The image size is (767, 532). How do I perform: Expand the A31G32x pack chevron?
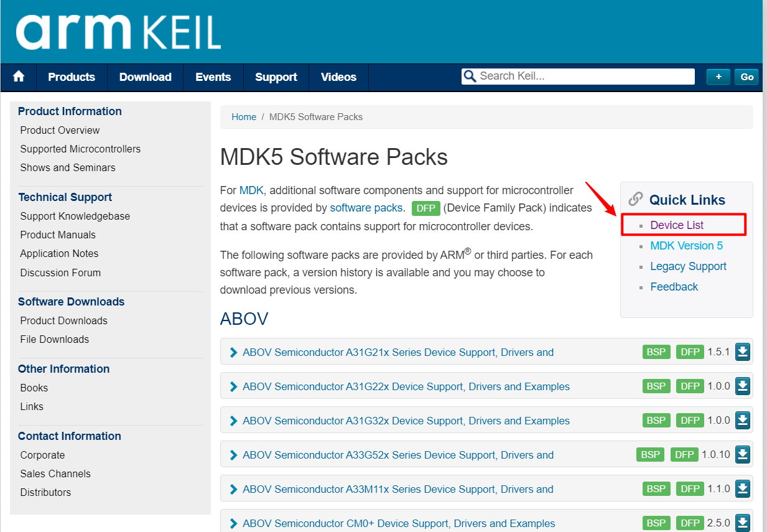(234, 421)
